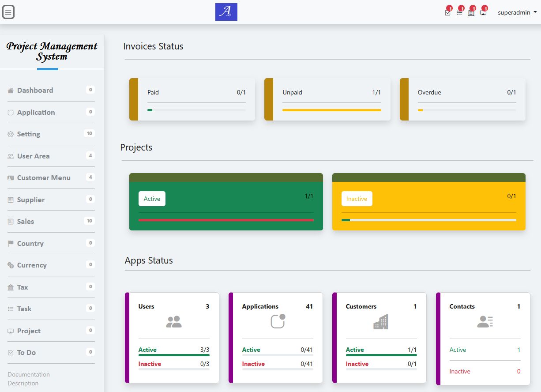541x392 pixels.
Task: Open the project screen notification in the header
Action: [483, 12]
